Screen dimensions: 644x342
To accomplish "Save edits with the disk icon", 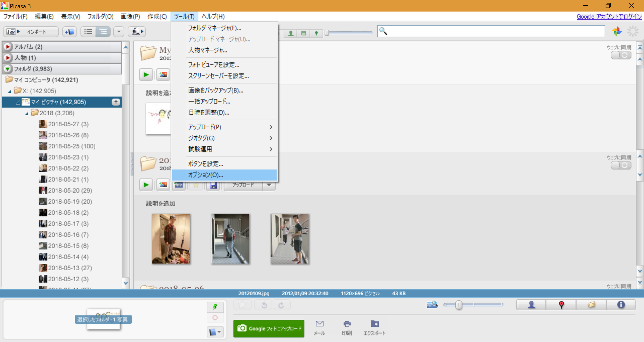I will point(213,185).
